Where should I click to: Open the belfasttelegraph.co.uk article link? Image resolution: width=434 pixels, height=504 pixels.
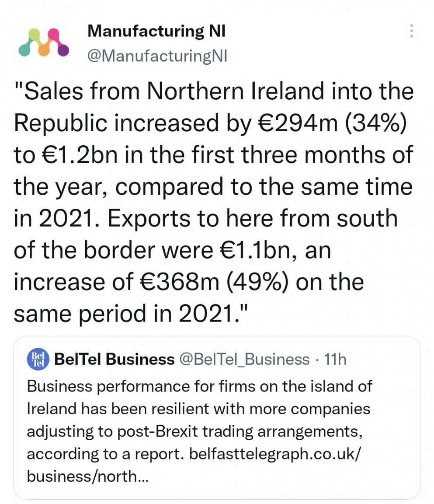pyautogui.click(x=275, y=454)
